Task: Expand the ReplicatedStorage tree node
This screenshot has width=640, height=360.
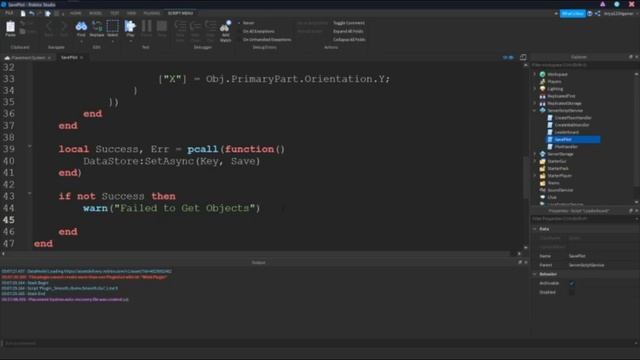Action: [535, 103]
